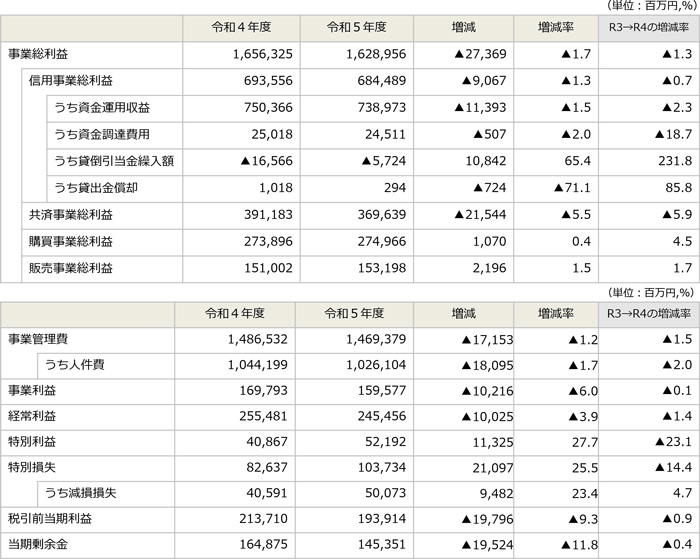The width and height of the screenshot is (700, 559).
Task: Click the change value 2,196
Action: click(489, 268)
